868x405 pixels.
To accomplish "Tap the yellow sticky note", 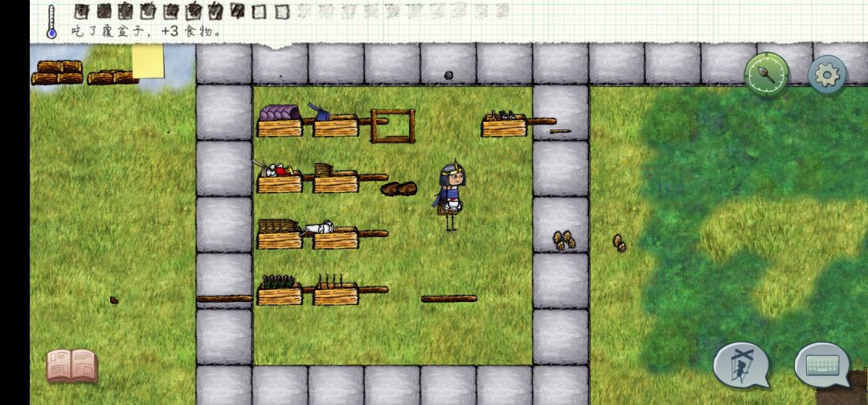I will point(148,61).
